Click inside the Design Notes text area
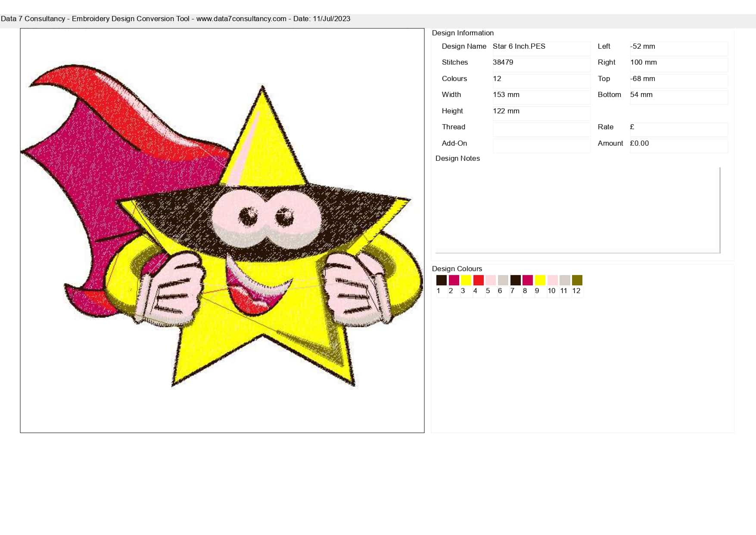 tap(577, 210)
